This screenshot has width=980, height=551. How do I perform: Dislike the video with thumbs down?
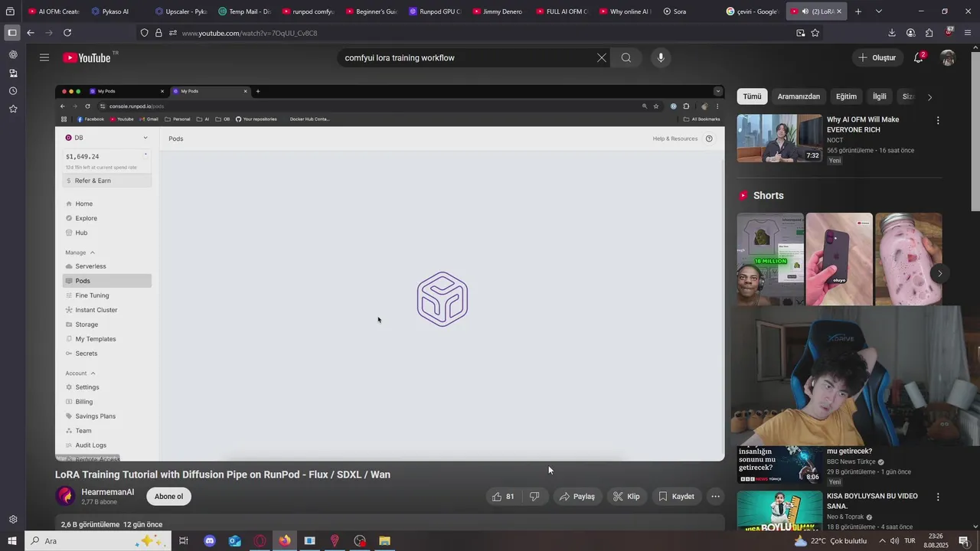pyautogui.click(x=534, y=497)
